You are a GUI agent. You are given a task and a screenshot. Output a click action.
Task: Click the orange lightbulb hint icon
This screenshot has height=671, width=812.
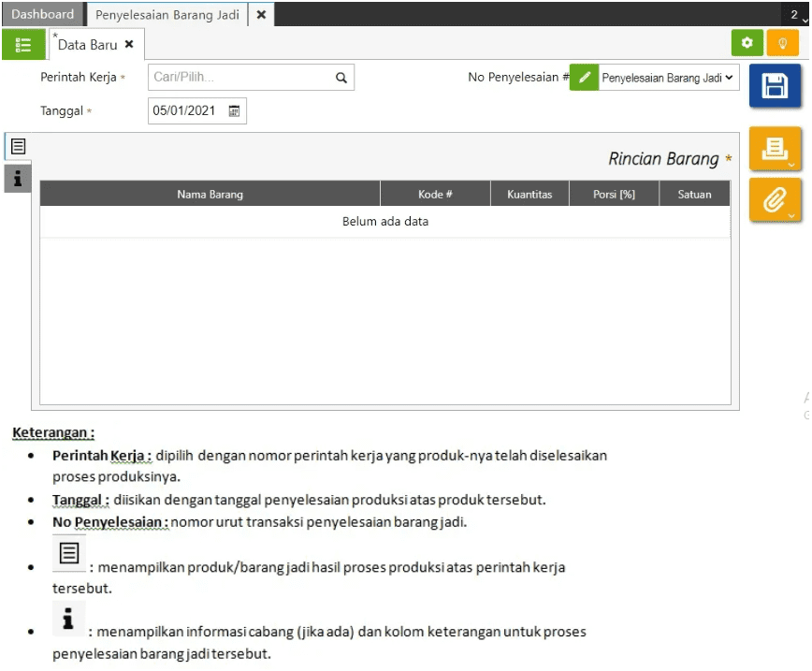[x=782, y=42]
